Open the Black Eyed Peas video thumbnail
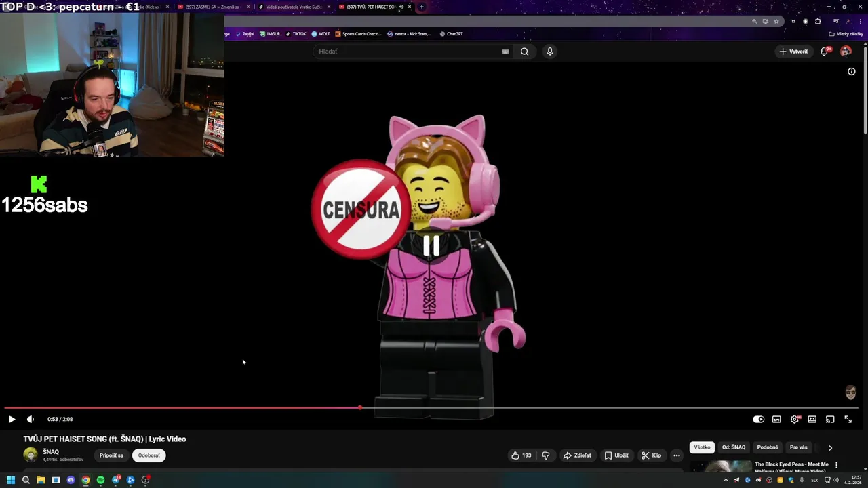868x488 pixels. 721,465
